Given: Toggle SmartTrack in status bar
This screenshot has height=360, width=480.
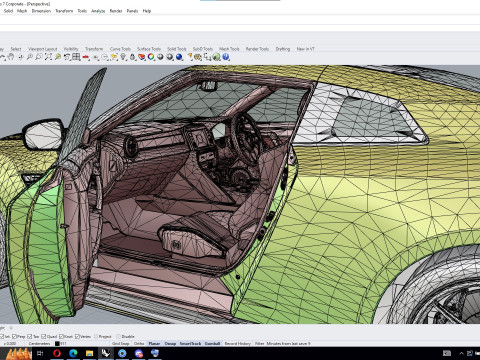Looking at the screenshot, I should coord(190,343).
